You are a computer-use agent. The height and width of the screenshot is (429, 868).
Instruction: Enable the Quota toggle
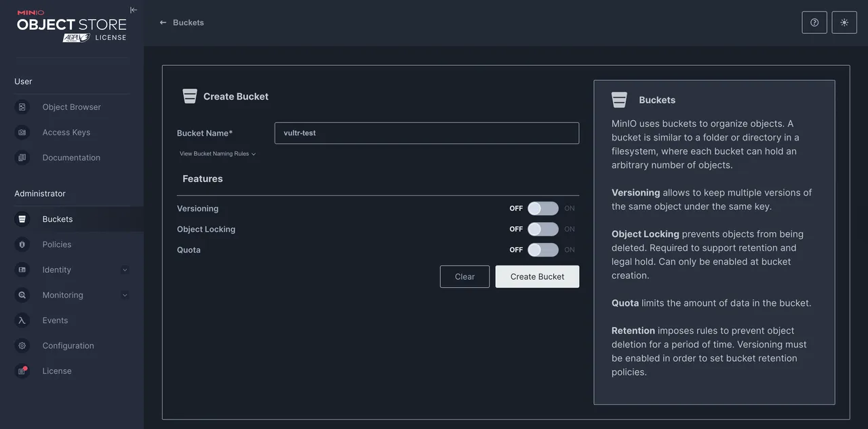pos(543,250)
